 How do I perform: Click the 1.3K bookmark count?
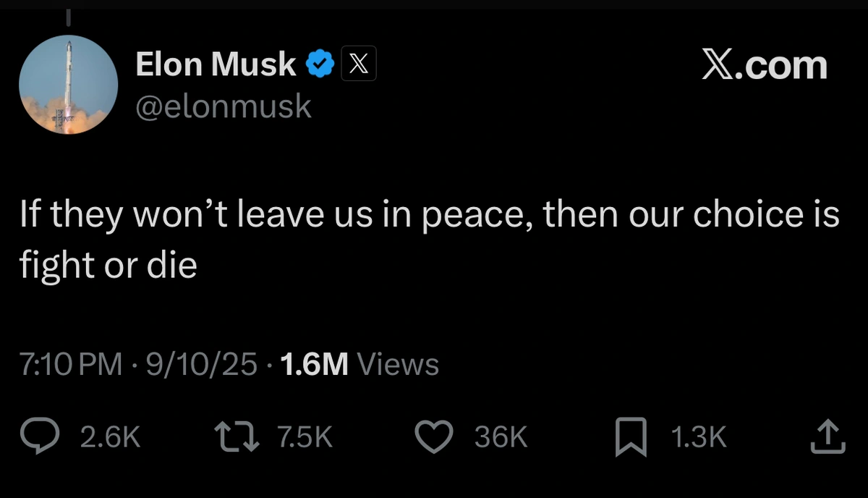(697, 437)
